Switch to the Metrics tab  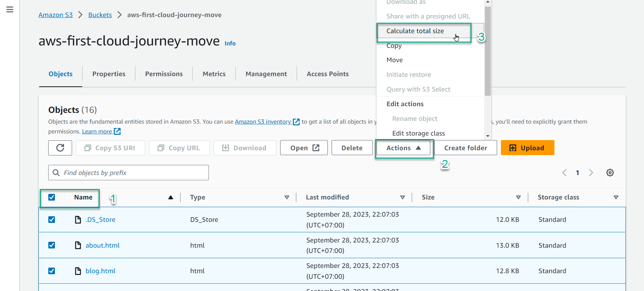214,74
